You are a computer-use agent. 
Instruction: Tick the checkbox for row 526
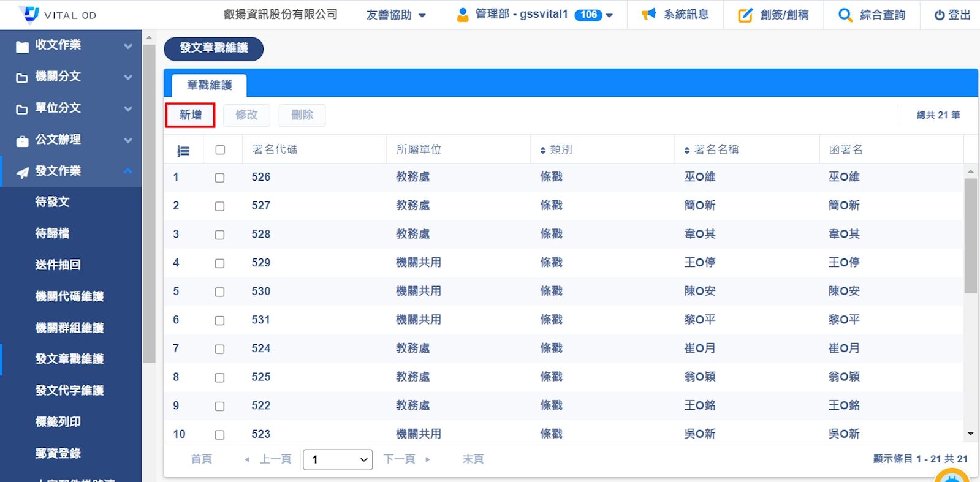coord(219,178)
